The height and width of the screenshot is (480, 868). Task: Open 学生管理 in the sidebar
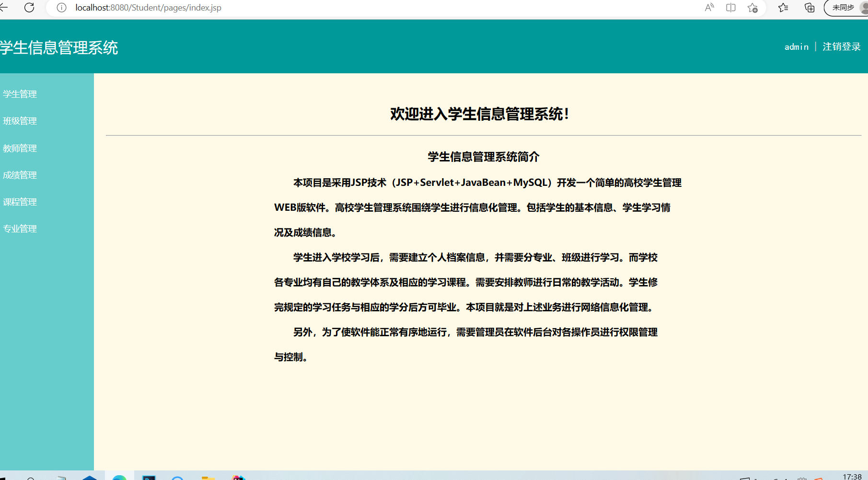20,94
